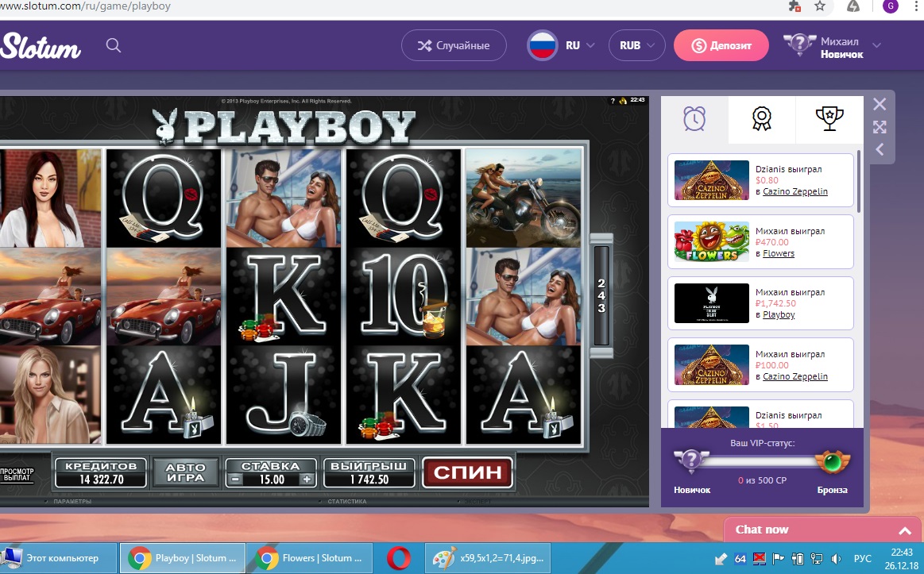Expand chat with the up chevron
The width and height of the screenshot is (924, 574).
click(x=905, y=530)
